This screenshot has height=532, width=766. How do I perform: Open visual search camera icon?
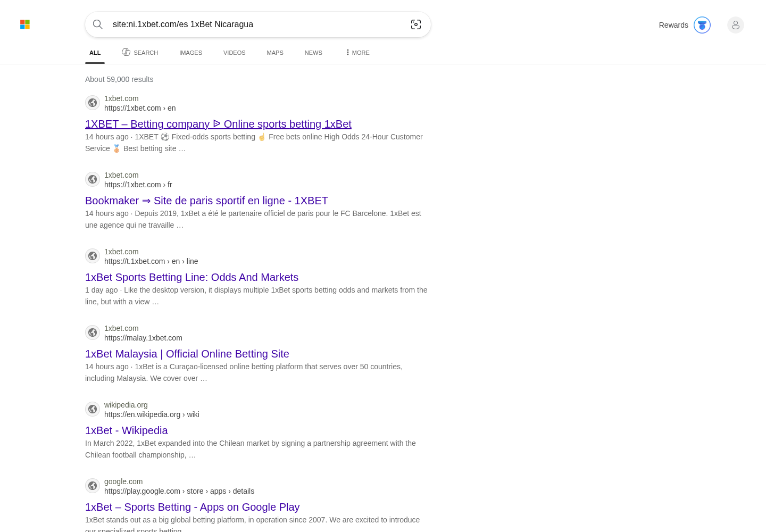(416, 24)
